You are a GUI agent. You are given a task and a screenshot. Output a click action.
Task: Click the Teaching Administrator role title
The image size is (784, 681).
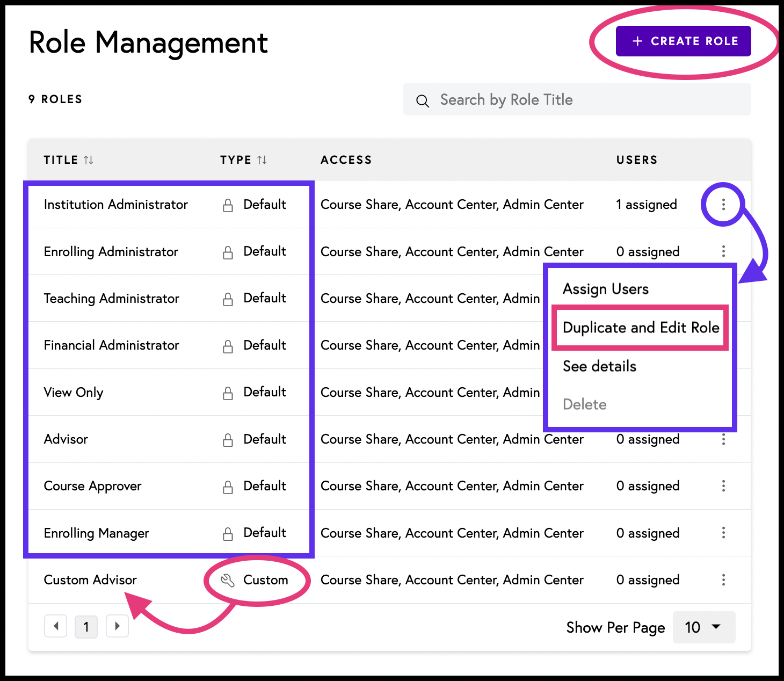pyautogui.click(x=112, y=299)
